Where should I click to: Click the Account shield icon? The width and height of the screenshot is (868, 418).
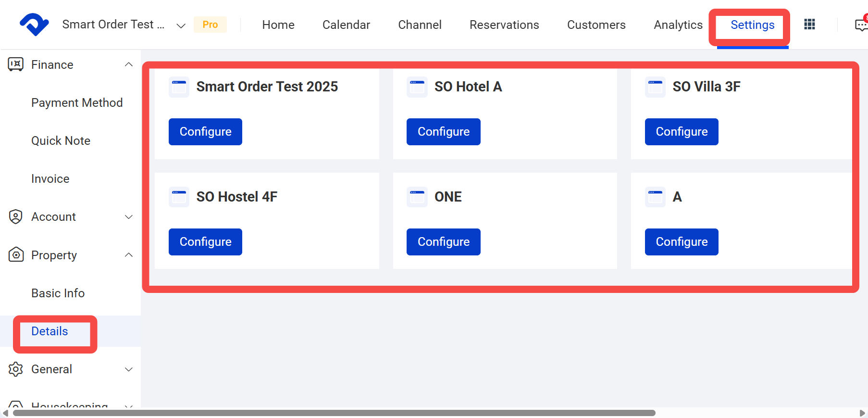tap(16, 217)
